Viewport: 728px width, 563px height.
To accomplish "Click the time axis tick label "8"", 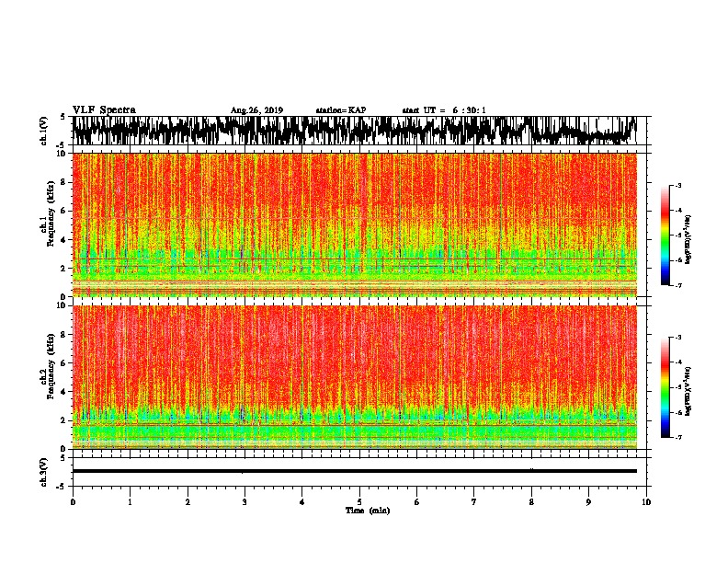I will coord(531,502).
